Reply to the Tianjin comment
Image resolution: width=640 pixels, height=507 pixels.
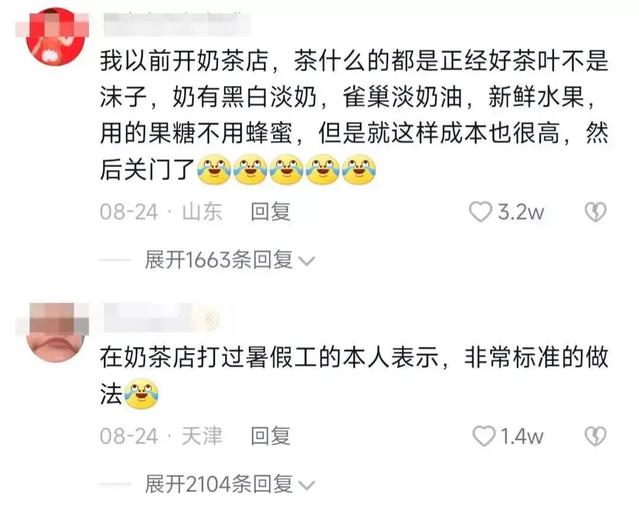tap(270, 436)
